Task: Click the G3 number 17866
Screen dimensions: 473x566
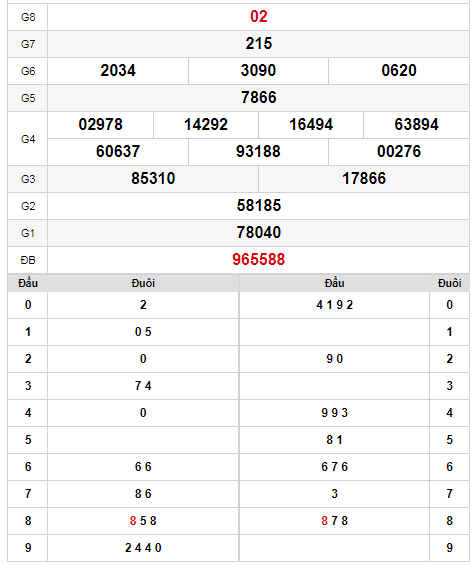Action: [364, 178]
